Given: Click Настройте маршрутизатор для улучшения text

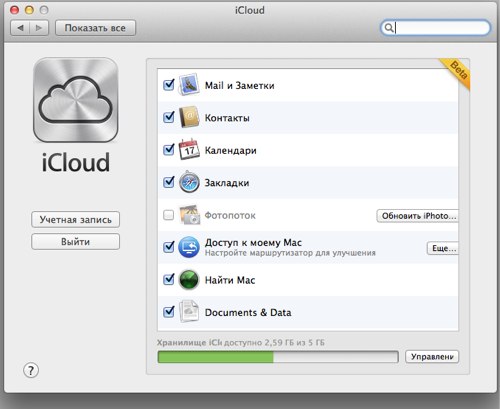Looking at the screenshot, I should coord(290,253).
